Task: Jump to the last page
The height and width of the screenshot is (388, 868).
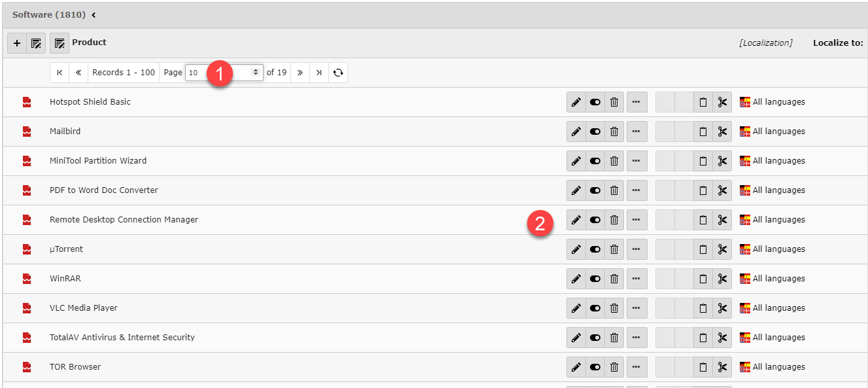Action: point(319,73)
